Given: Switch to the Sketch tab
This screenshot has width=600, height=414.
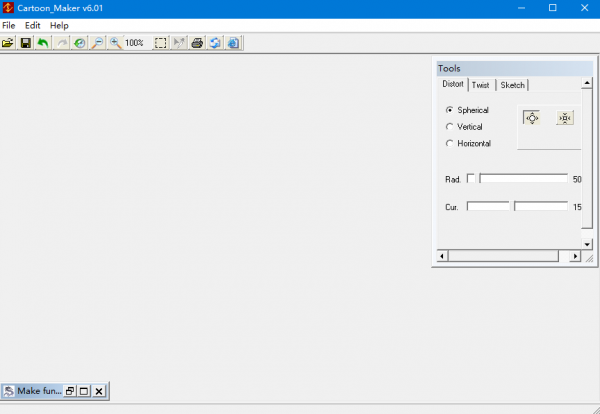Looking at the screenshot, I should click(512, 85).
